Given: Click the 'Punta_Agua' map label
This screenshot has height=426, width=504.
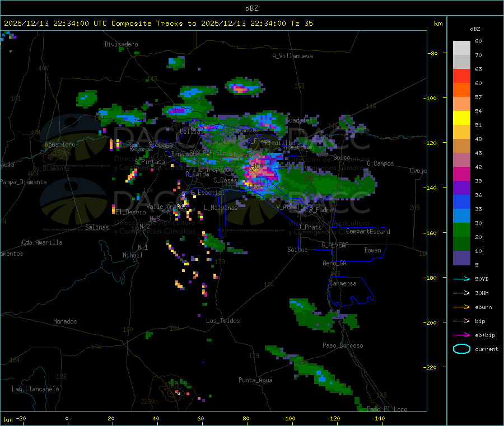Looking at the screenshot, I should [x=255, y=381].
